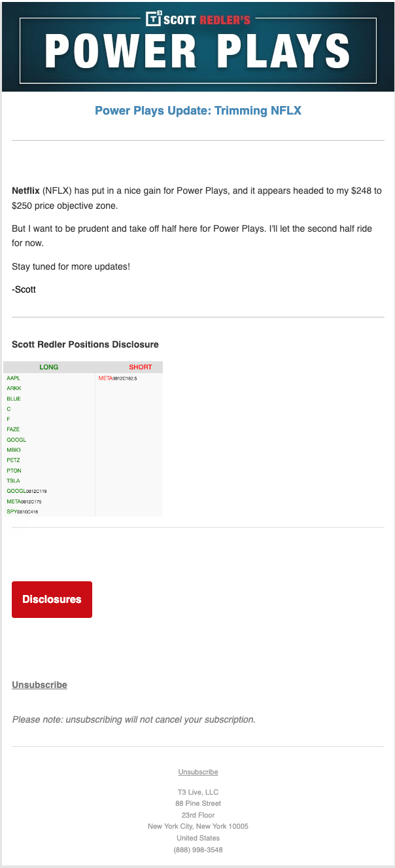This screenshot has width=395, height=868.
Task: Click the T3 logo icon in banner
Action: pos(153,19)
